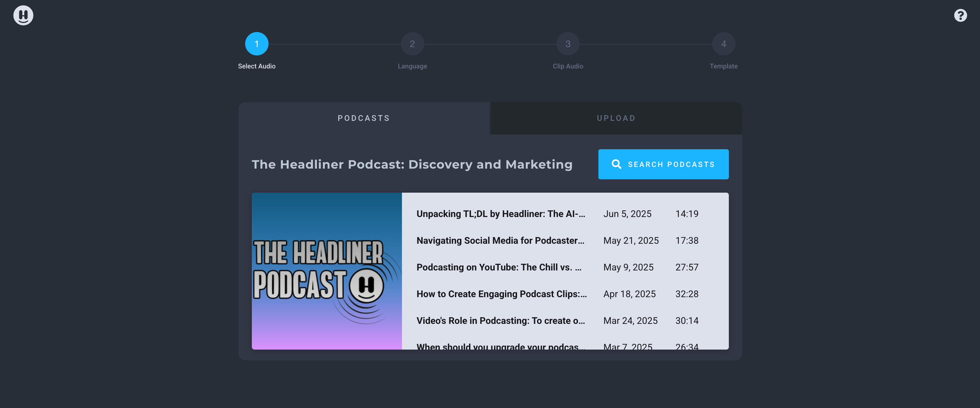
Task: Click the 14:19 duration
Action: [x=687, y=214]
